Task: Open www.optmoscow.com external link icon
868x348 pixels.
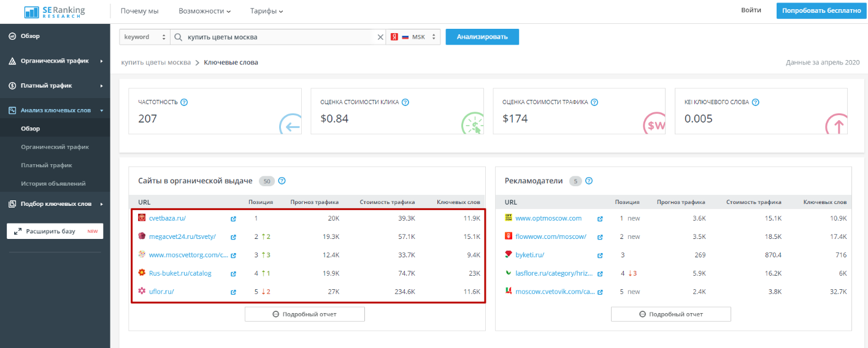Action: point(600,219)
